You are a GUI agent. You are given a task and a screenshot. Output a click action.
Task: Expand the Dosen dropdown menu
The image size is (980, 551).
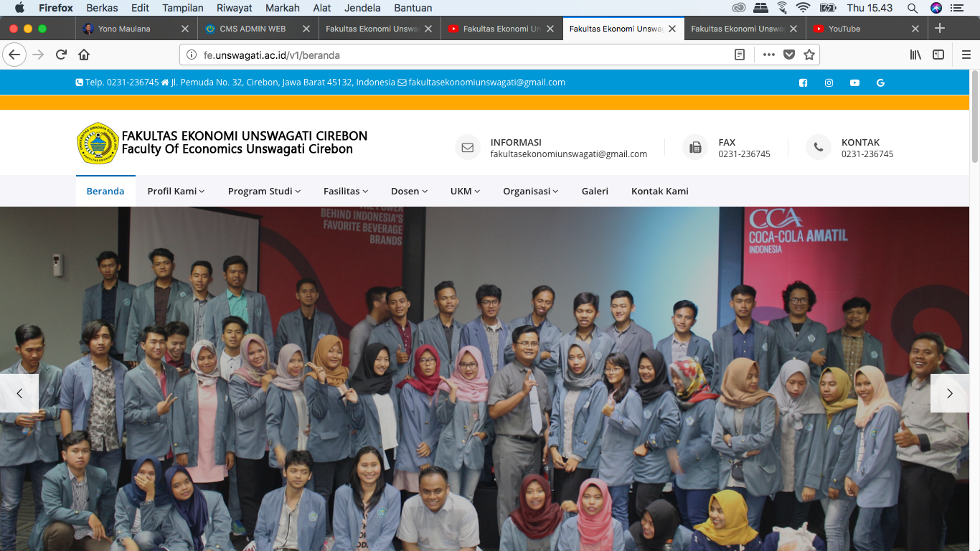coord(409,191)
